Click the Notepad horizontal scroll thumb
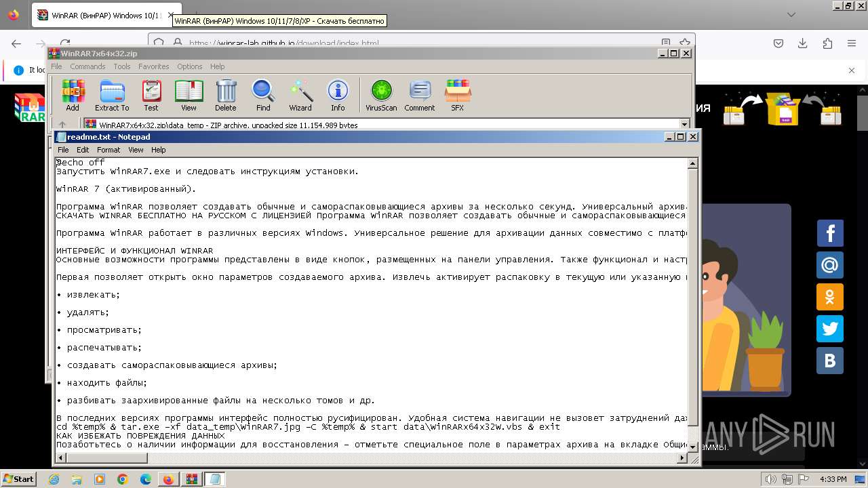868x488 pixels. 106,459
